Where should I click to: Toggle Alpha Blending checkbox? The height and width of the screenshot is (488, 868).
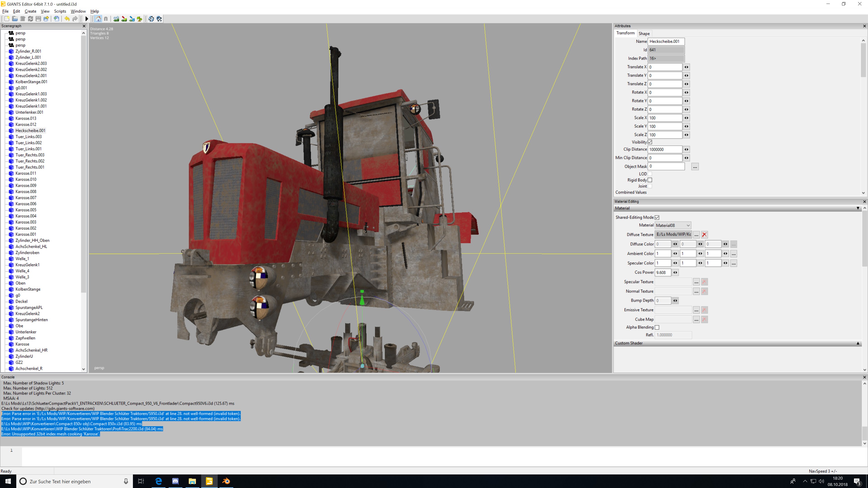(x=657, y=327)
